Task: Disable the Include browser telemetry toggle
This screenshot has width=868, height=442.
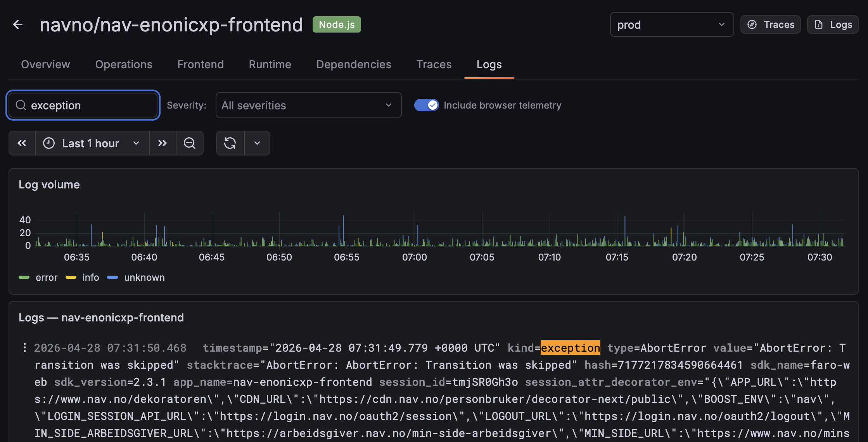Action: coord(426,105)
